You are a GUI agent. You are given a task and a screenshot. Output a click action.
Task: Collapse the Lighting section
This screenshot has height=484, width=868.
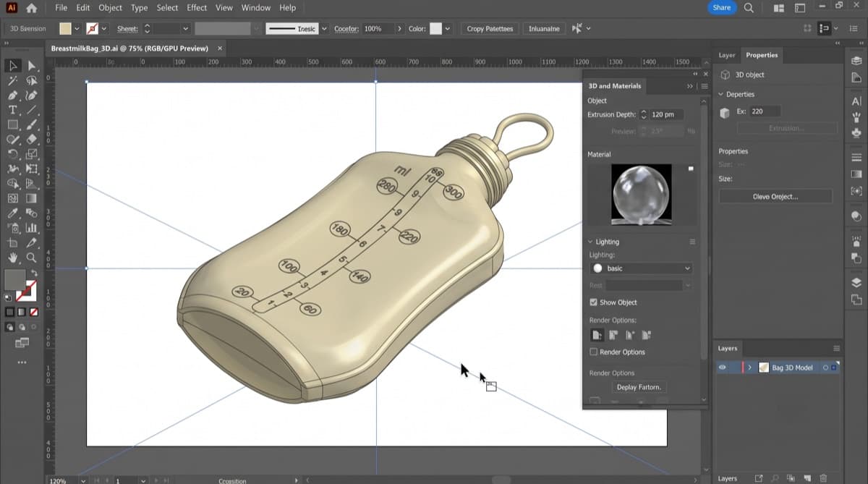590,242
